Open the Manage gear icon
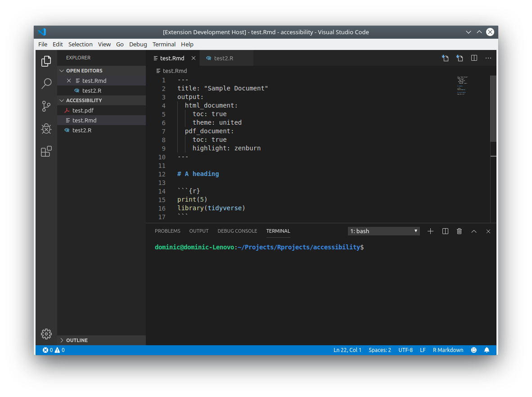Viewport: 532px width, 397px height. click(46, 334)
